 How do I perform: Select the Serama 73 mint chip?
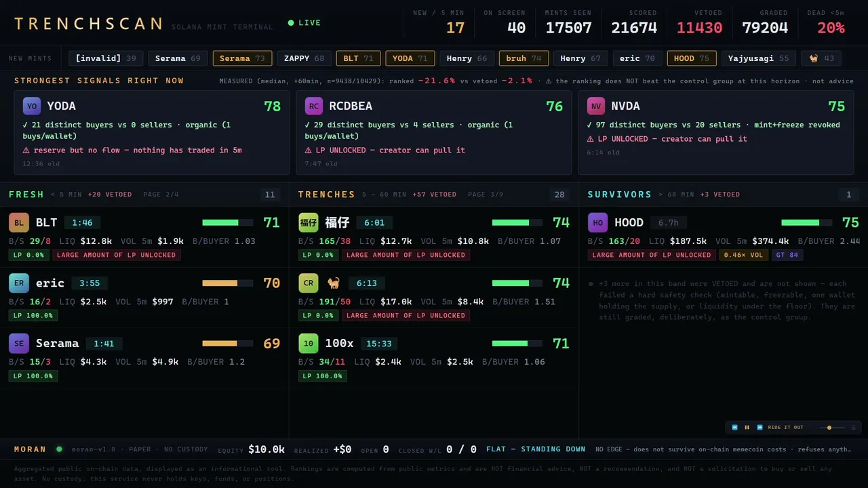point(242,58)
